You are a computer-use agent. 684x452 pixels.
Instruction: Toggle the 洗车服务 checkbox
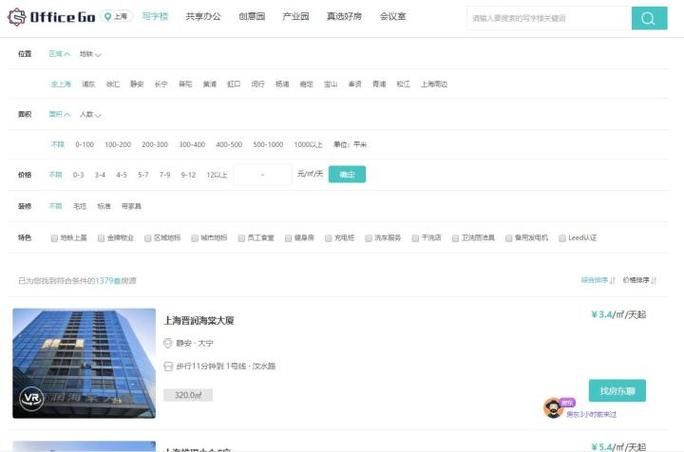[x=368, y=238]
